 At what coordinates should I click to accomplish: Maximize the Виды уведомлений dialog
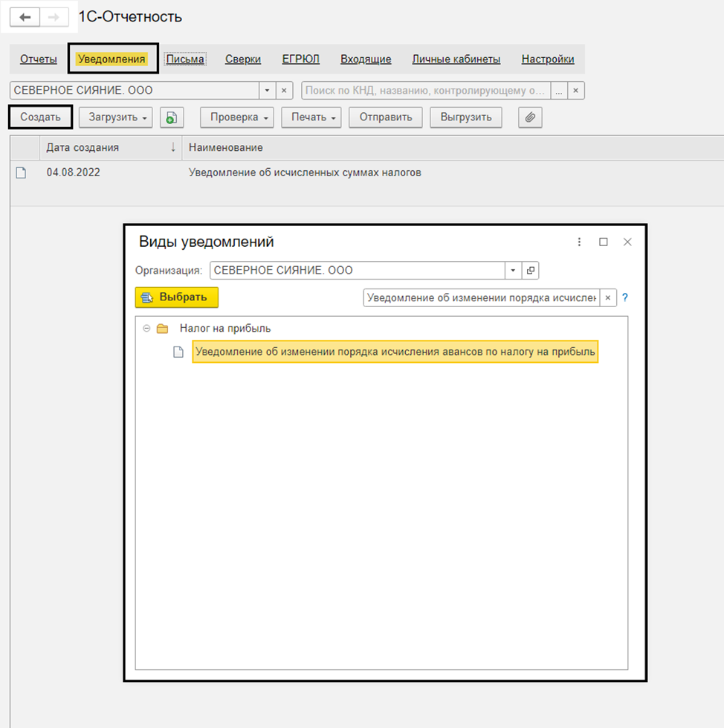pyautogui.click(x=604, y=242)
